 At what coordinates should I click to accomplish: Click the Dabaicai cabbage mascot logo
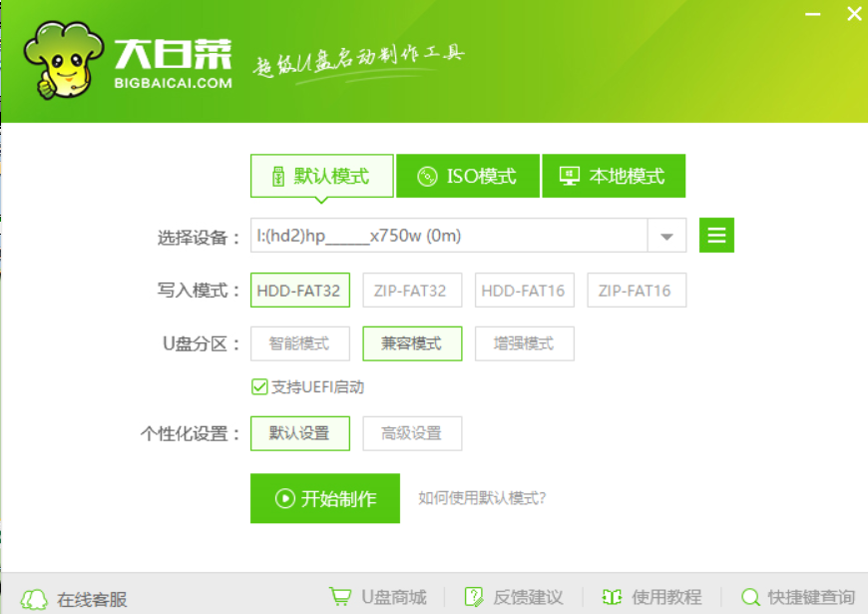pos(64,60)
